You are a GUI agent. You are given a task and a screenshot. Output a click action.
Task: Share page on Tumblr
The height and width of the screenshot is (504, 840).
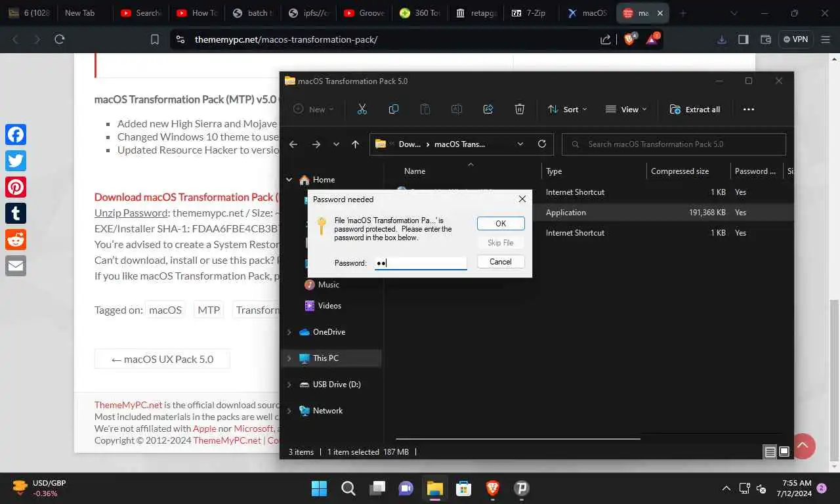(x=16, y=213)
